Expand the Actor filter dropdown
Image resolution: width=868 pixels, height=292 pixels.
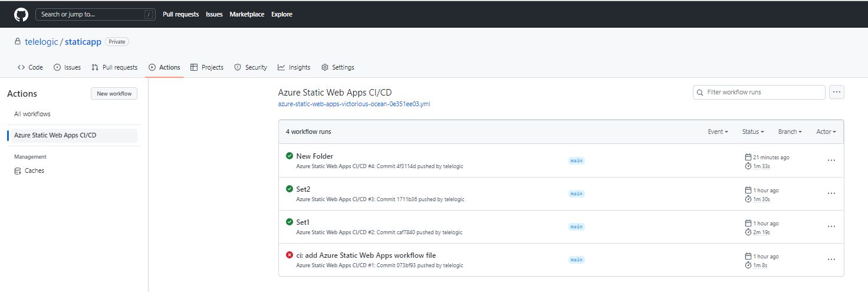tap(826, 132)
